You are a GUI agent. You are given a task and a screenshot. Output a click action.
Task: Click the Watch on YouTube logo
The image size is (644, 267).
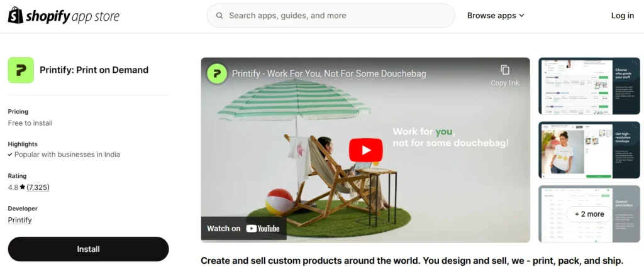click(263, 229)
